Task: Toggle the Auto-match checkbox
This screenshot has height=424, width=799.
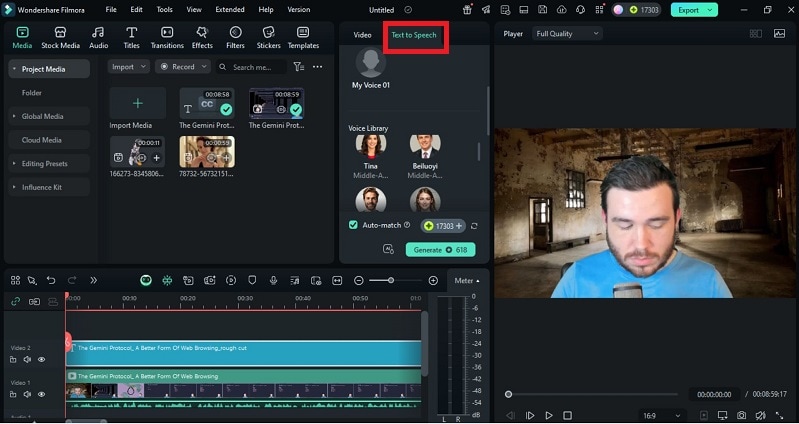Action: click(x=353, y=225)
